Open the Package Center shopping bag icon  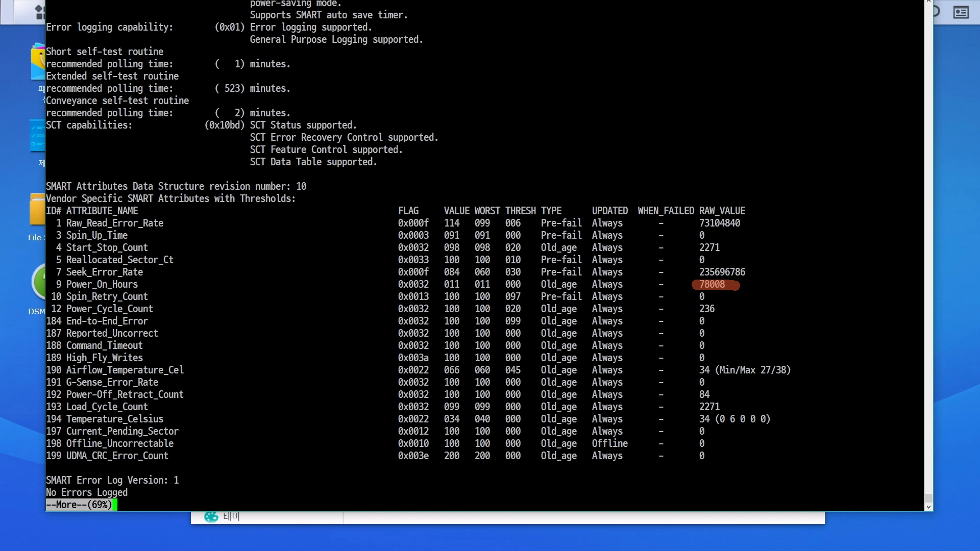pos(37,62)
